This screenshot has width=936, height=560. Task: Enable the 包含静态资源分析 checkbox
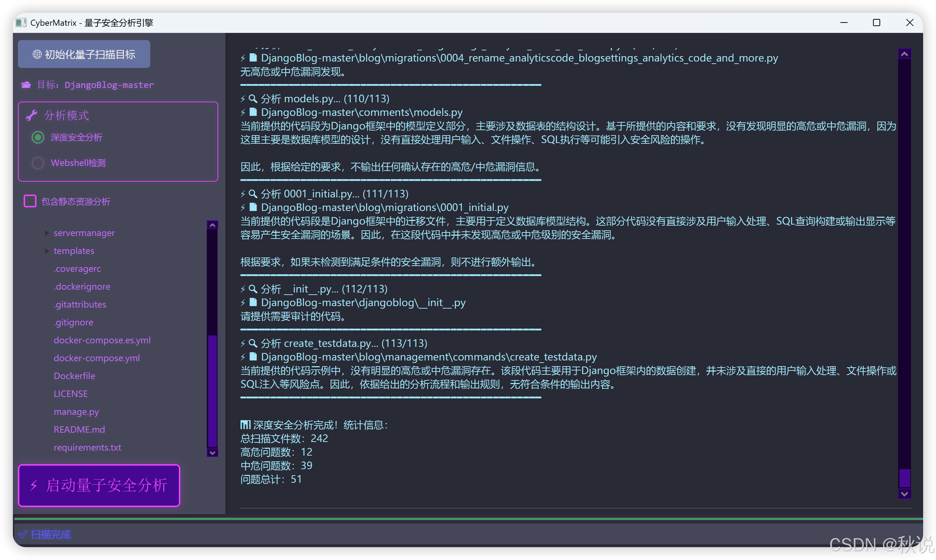[x=30, y=201]
